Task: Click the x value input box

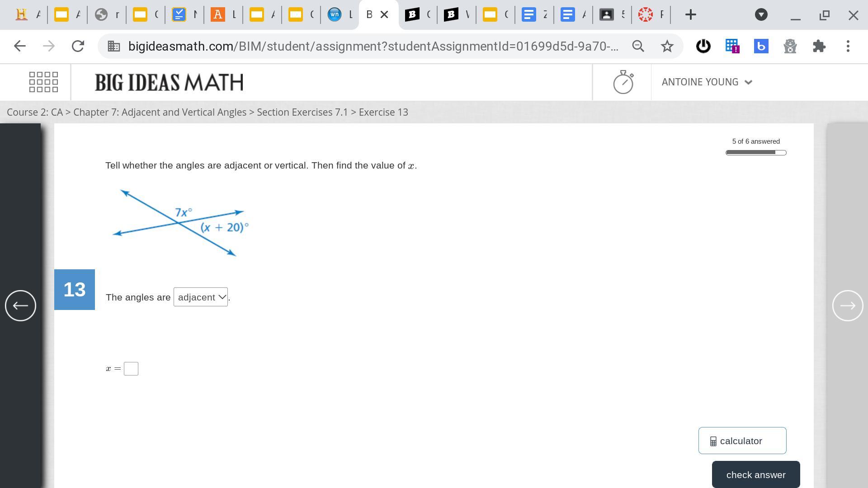Action: 131,369
